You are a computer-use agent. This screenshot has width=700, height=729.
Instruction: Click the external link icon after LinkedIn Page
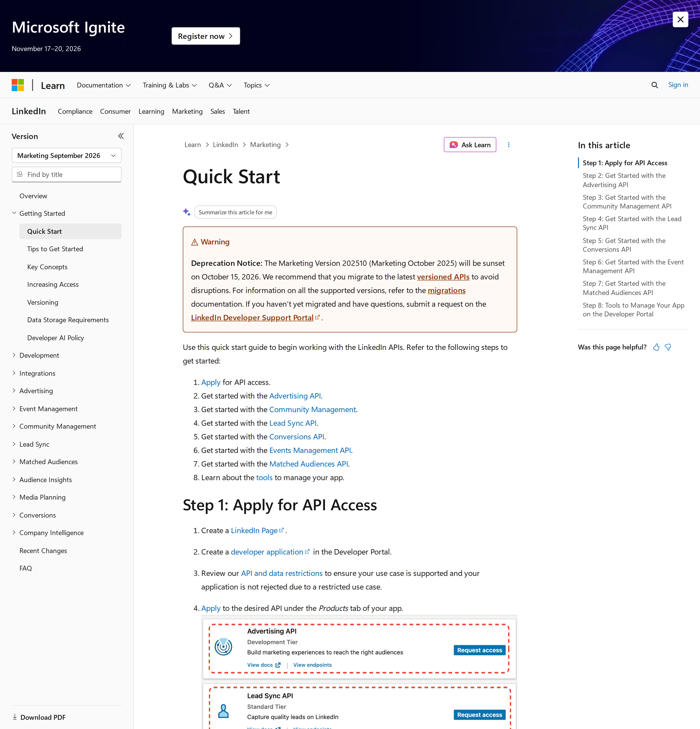[x=281, y=530]
